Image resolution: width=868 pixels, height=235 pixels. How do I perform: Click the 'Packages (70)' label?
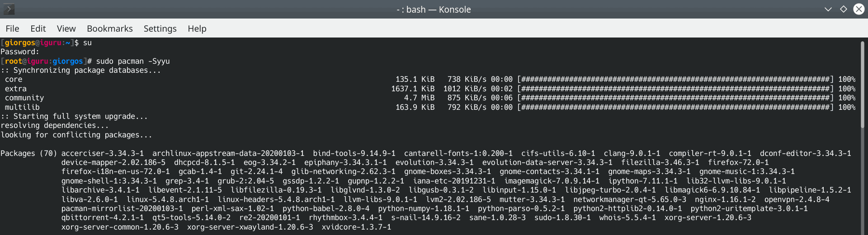coord(28,153)
